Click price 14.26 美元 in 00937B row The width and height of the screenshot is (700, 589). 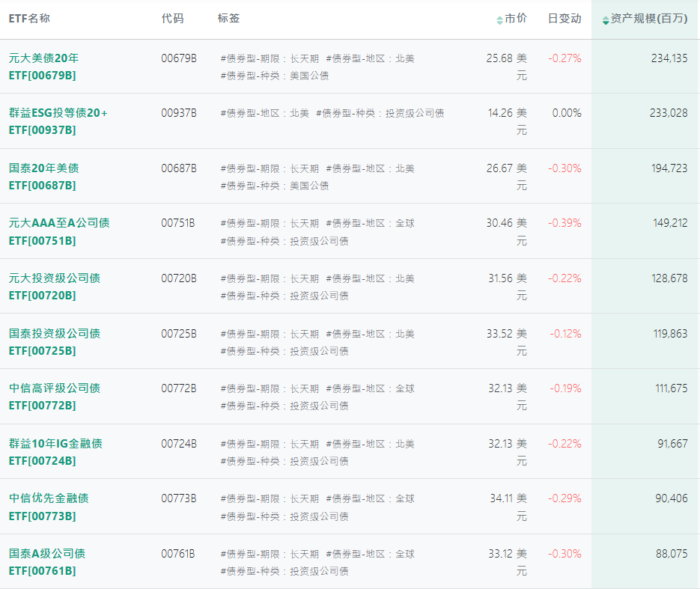pyautogui.click(x=508, y=121)
